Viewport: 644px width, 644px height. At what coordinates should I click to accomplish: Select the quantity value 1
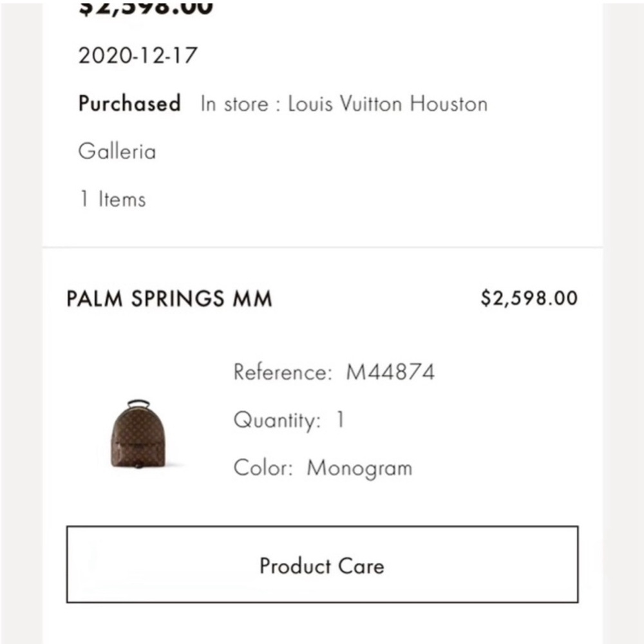coord(340,419)
